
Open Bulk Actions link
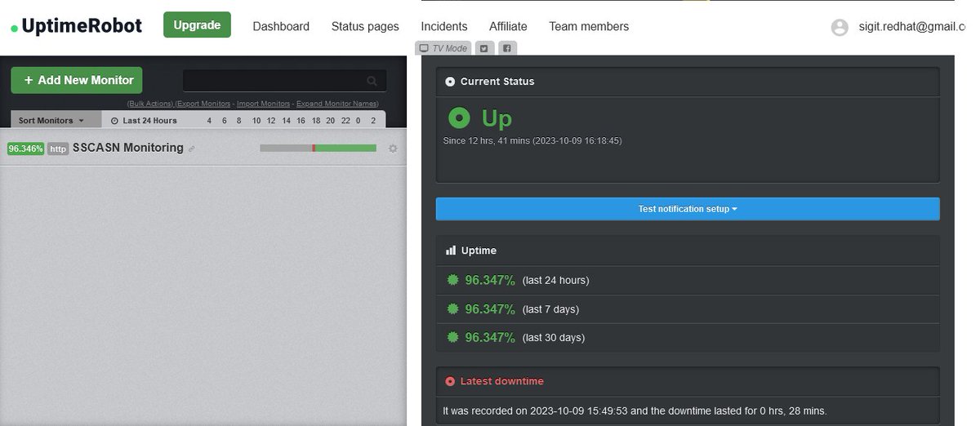(150, 104)
